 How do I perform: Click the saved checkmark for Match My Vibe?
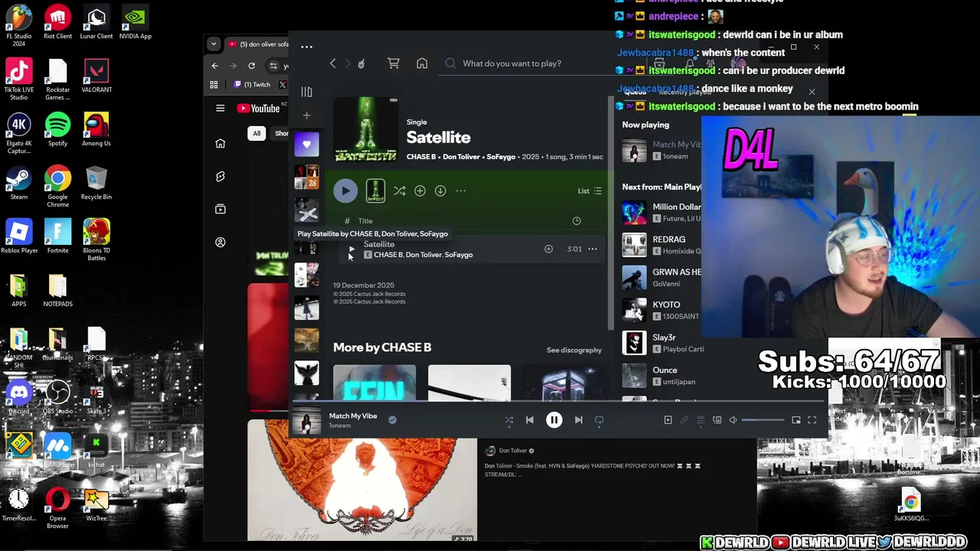392,419
